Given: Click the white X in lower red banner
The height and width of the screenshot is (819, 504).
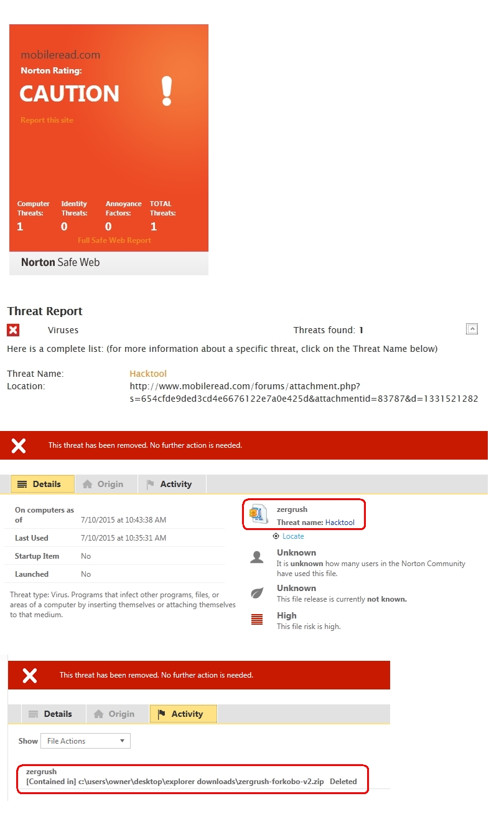Looking at the screenshot, I should [x=30, y=675].
